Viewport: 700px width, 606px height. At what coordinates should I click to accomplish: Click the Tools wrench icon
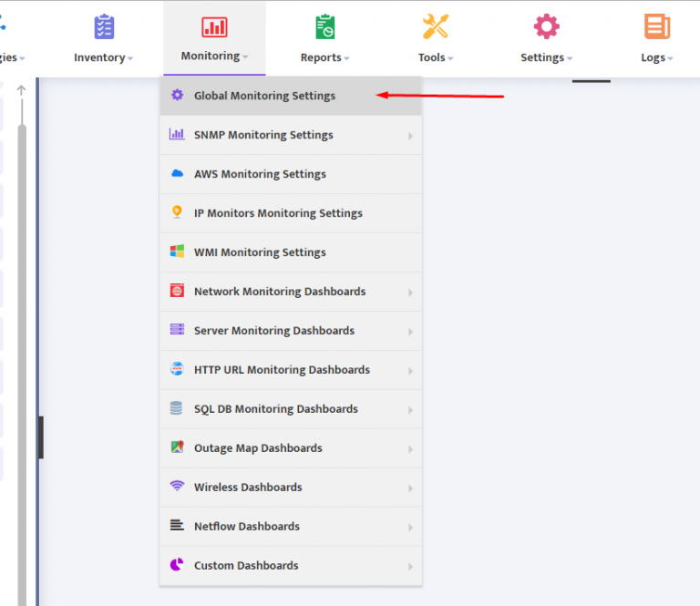click(x=436, y=27)
